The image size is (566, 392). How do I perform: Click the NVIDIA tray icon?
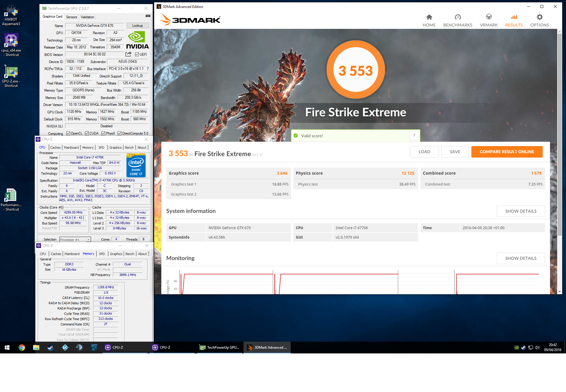[x=516, y=348]
